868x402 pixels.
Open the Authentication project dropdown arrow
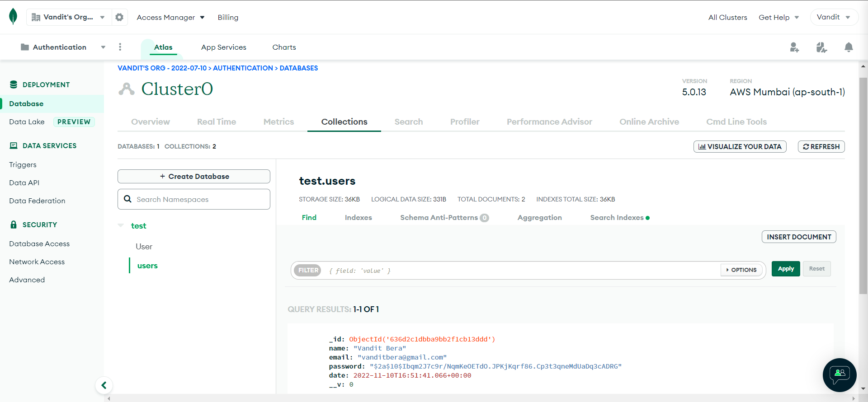103,47
